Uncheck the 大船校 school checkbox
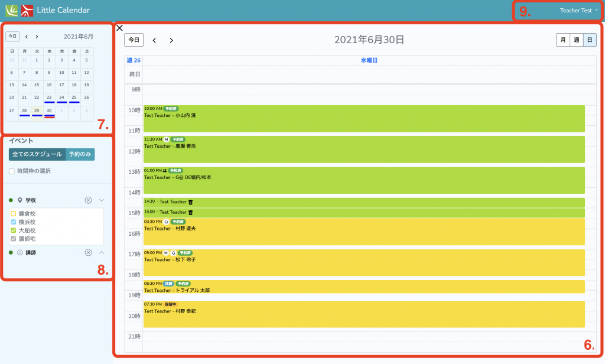This screenshot has height=364, width=605. [x=14, y=230]
